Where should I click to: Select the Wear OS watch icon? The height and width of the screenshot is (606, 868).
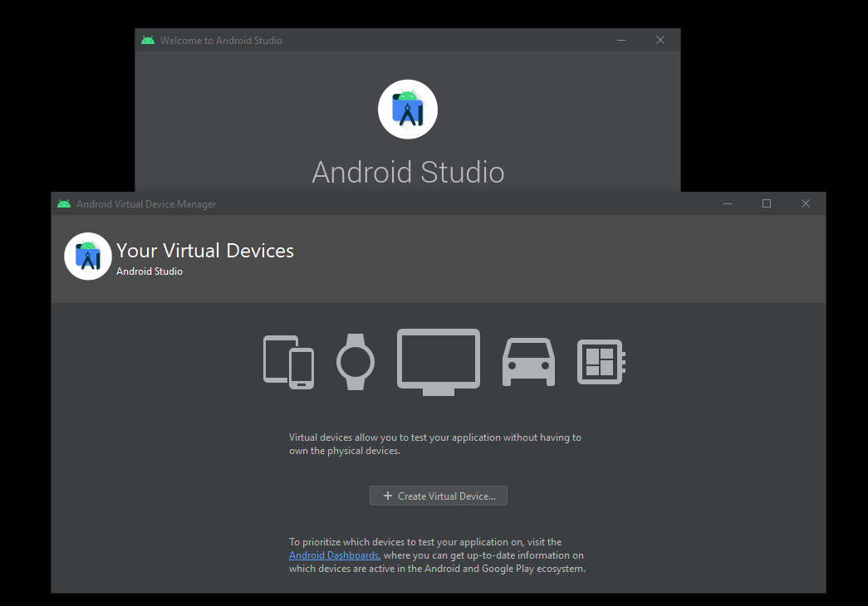tap(356, 362)
